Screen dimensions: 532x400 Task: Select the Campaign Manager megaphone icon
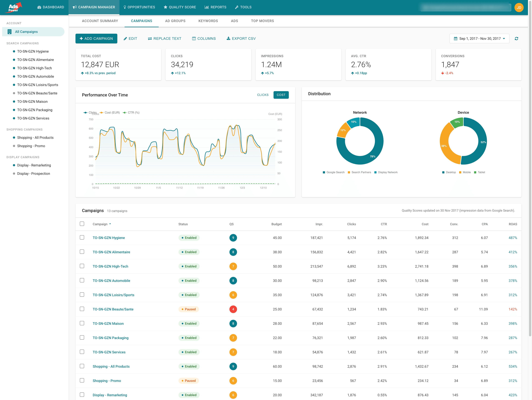coord(74,7)
